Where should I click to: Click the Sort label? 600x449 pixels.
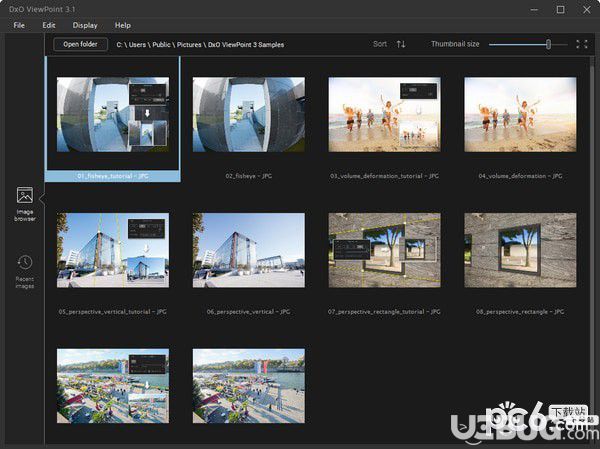point(380,44)
